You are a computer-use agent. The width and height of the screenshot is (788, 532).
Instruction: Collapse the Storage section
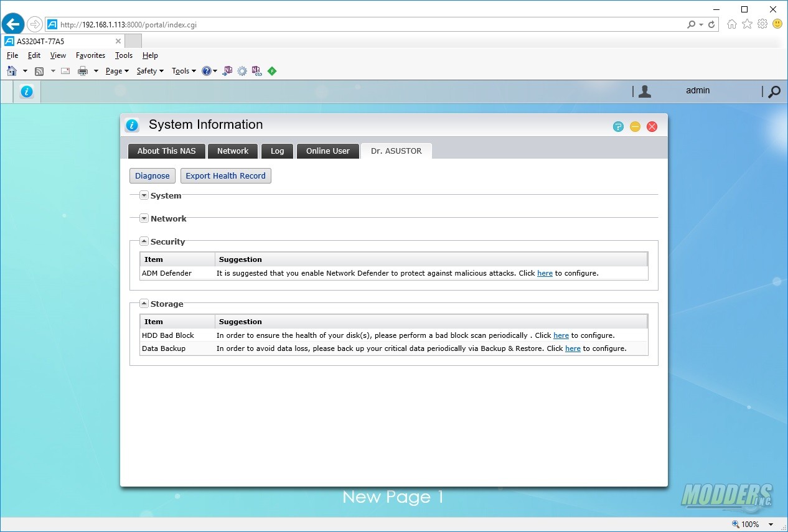(x=144, y=304)
